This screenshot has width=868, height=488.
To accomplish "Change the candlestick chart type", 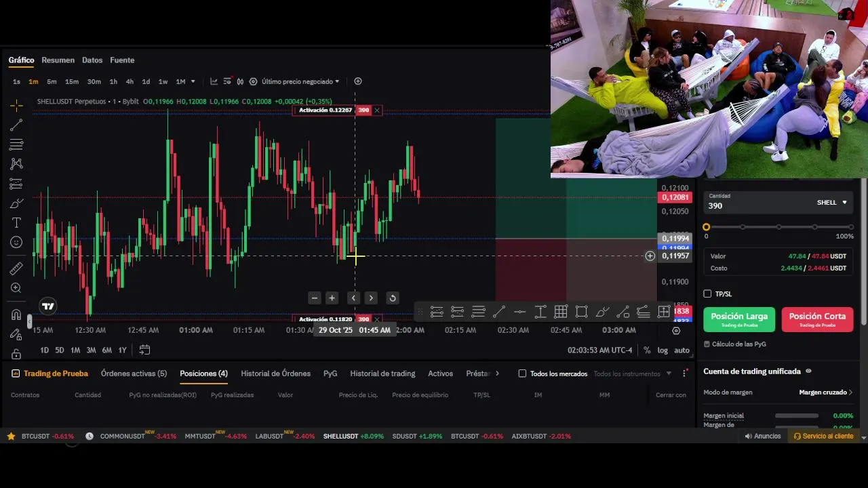I will click(x=240, y=81).
